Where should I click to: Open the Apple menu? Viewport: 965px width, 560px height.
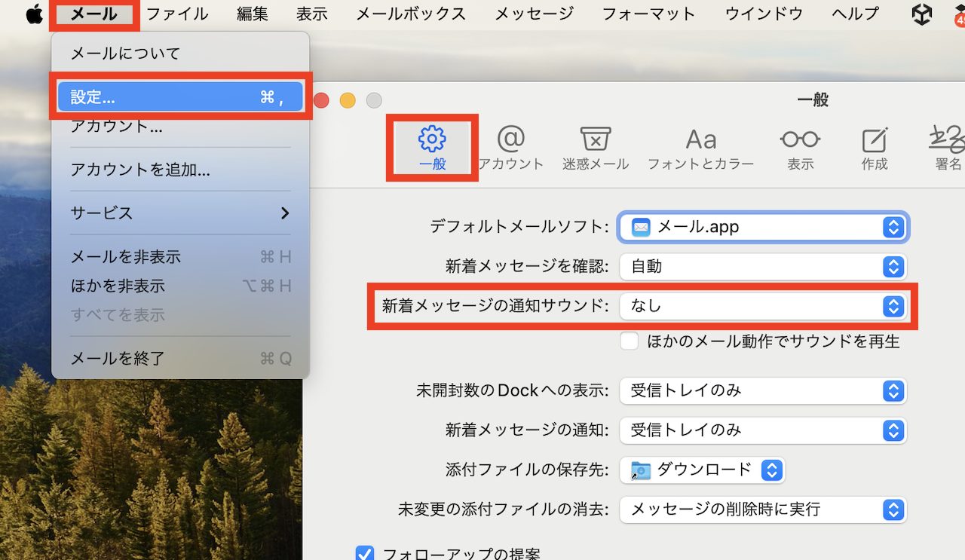pos(34,14)
